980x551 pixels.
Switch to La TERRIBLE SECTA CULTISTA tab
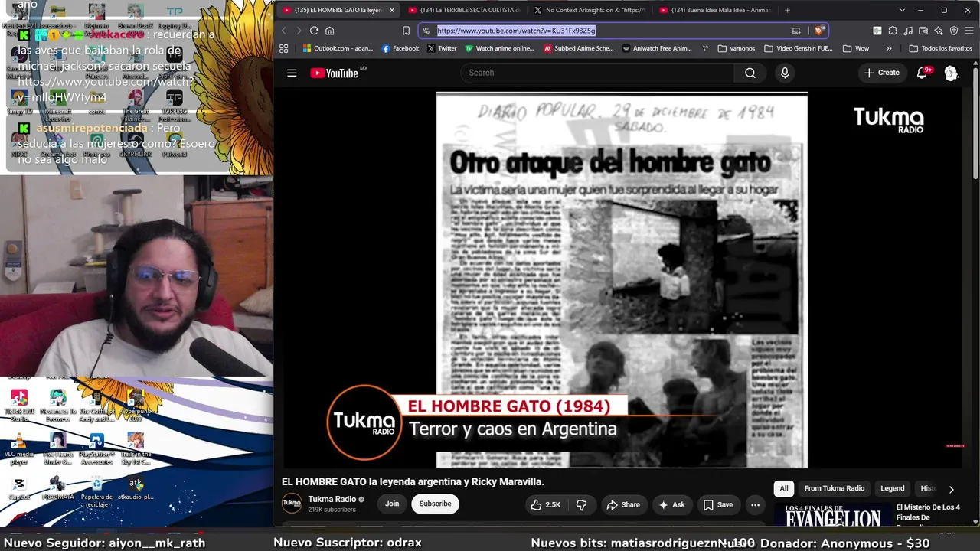[464, 10]
